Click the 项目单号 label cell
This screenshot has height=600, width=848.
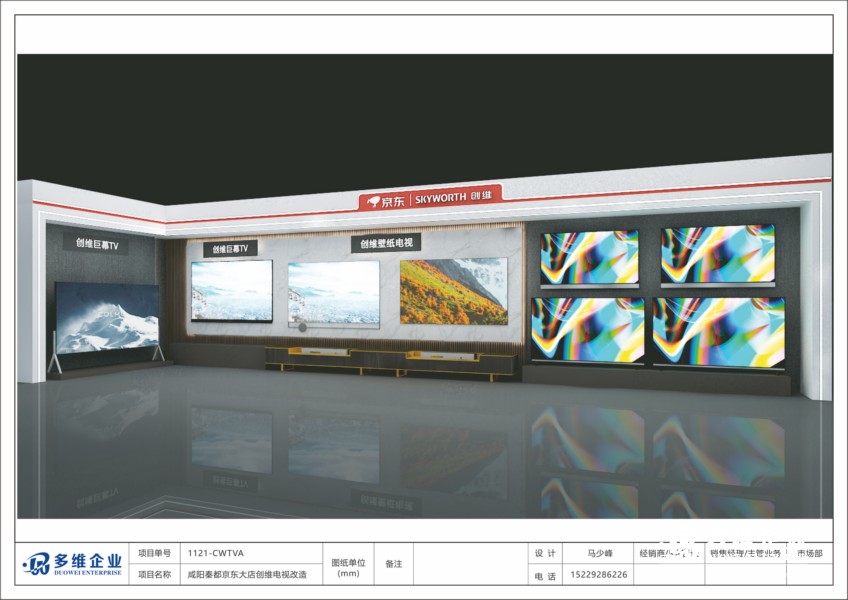click(x=155, y=553)
